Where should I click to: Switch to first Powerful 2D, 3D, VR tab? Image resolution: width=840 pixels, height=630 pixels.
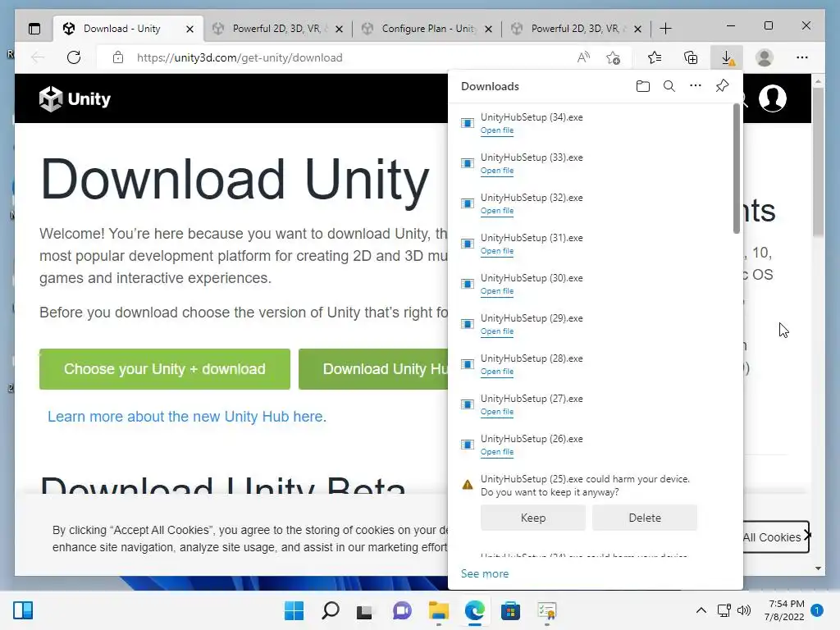276,29
